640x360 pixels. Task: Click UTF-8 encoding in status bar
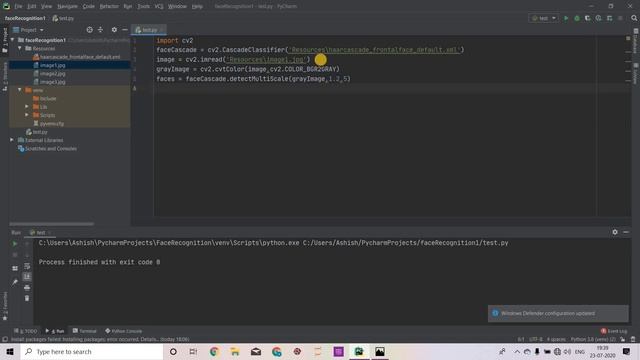tap(536, 339)
